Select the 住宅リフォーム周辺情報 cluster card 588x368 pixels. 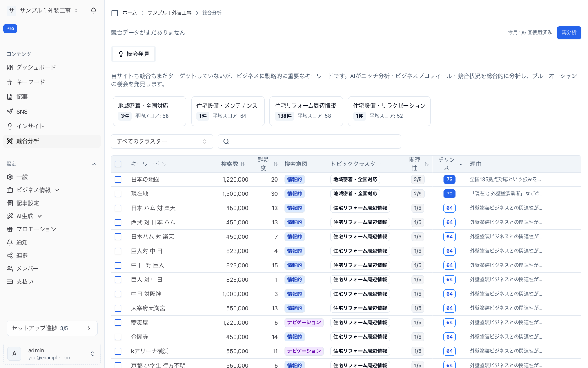[x=306, y=111]
